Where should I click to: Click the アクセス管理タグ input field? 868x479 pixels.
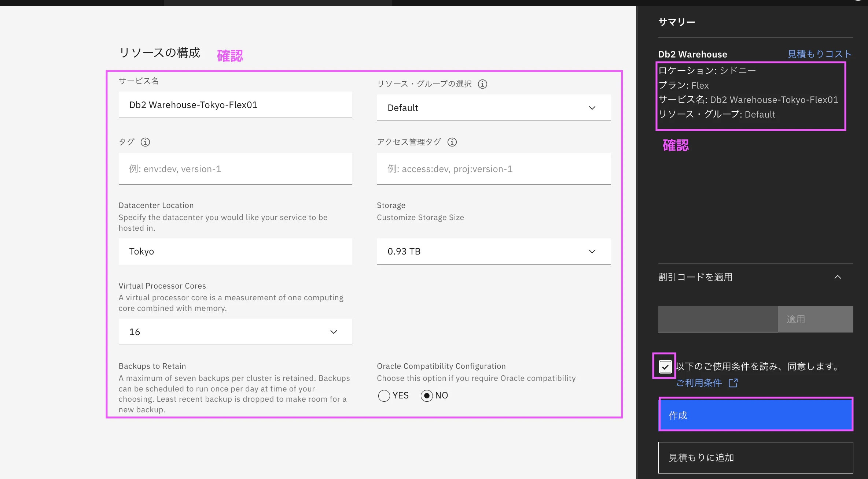pyautogui.click(x=493, y=169)
